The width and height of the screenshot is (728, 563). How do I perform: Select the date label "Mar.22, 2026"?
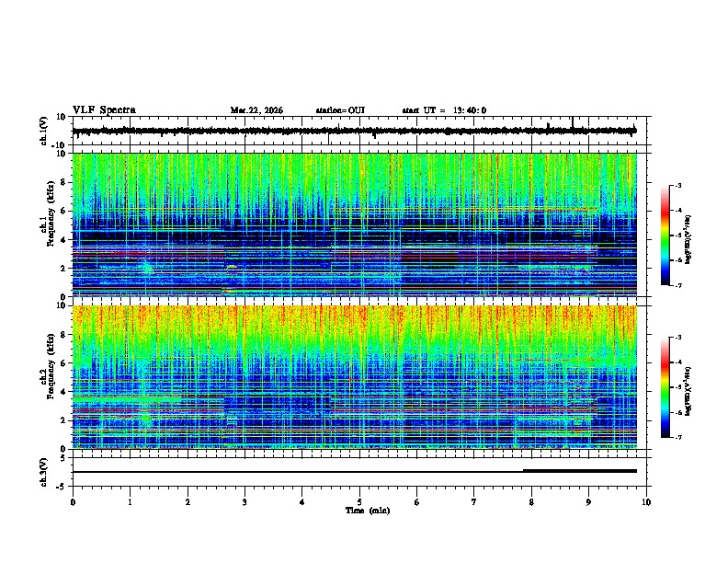click(x=256, y=110)
